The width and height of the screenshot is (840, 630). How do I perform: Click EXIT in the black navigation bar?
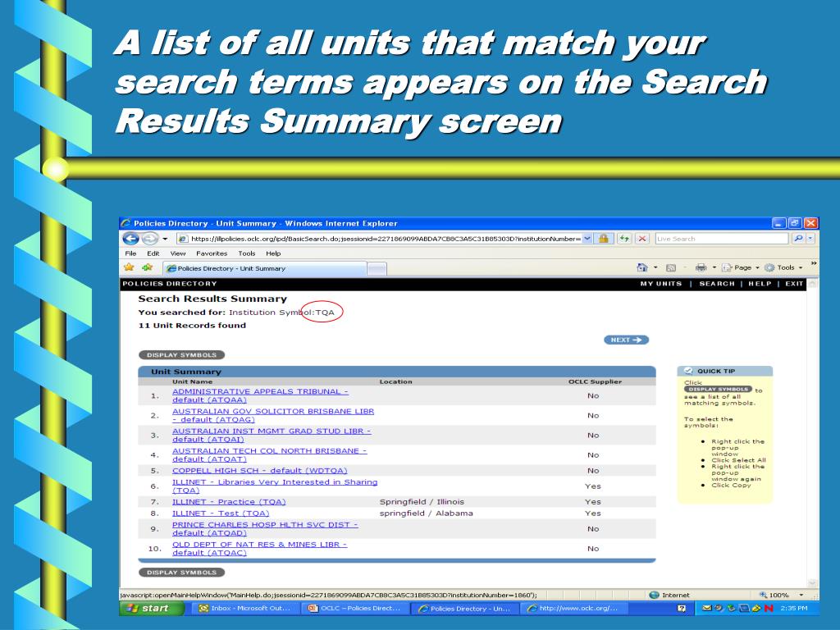pos(794,283)
